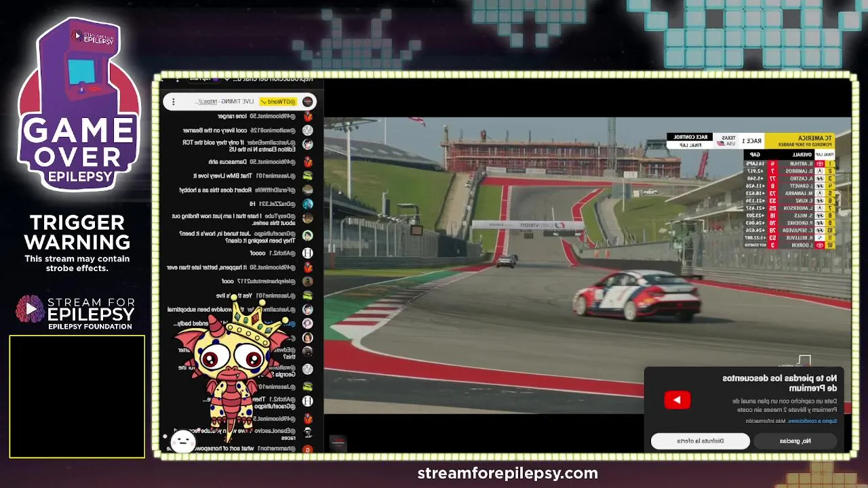Click the avatar beside JustcallmeEnder's TCR comment
This screenshot has width=868, height=488.
[x=307, y=144]
